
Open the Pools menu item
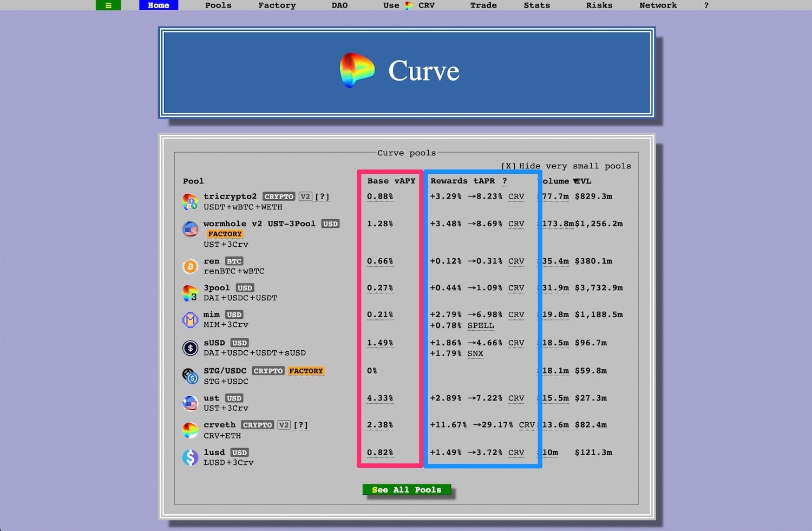pos(218,5)
